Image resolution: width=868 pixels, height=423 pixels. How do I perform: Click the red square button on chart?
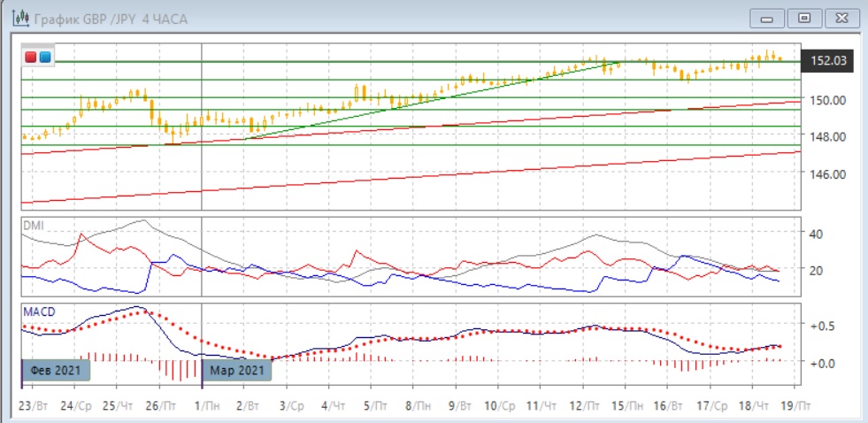(32, 58)
